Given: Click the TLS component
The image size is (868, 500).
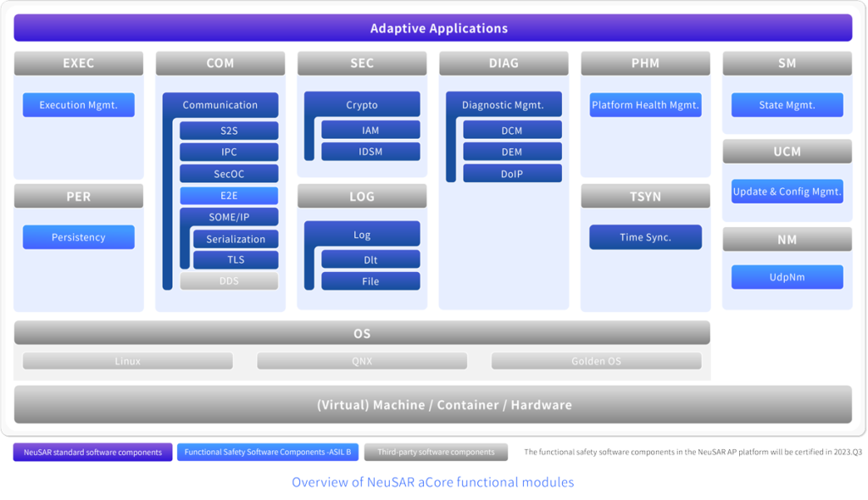Looking at the screenshot, I should pyautogui.click(x=236, y=259).
